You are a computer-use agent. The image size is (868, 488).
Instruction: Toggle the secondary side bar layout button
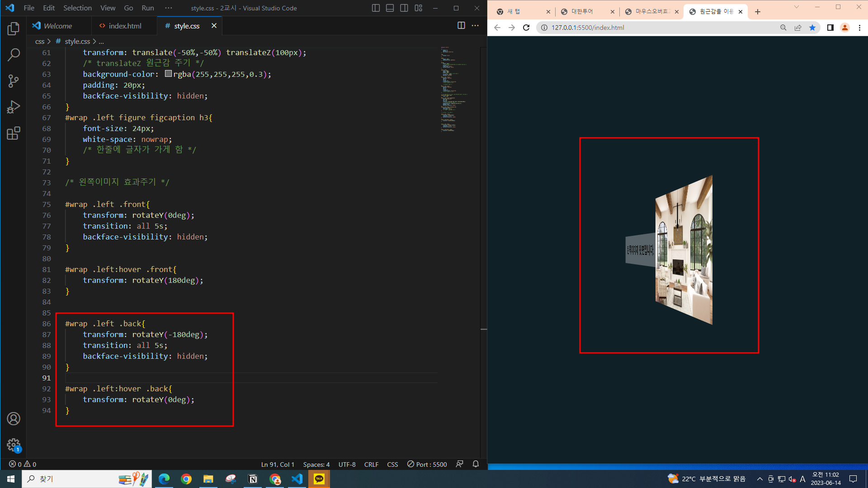coord(404,8)
